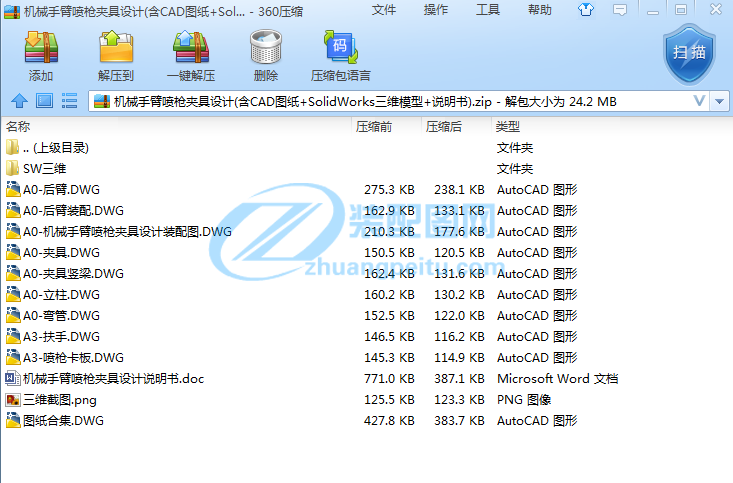
Task: Open the 压缩包语言 archive language tool
Action: [x=341, y=47]
